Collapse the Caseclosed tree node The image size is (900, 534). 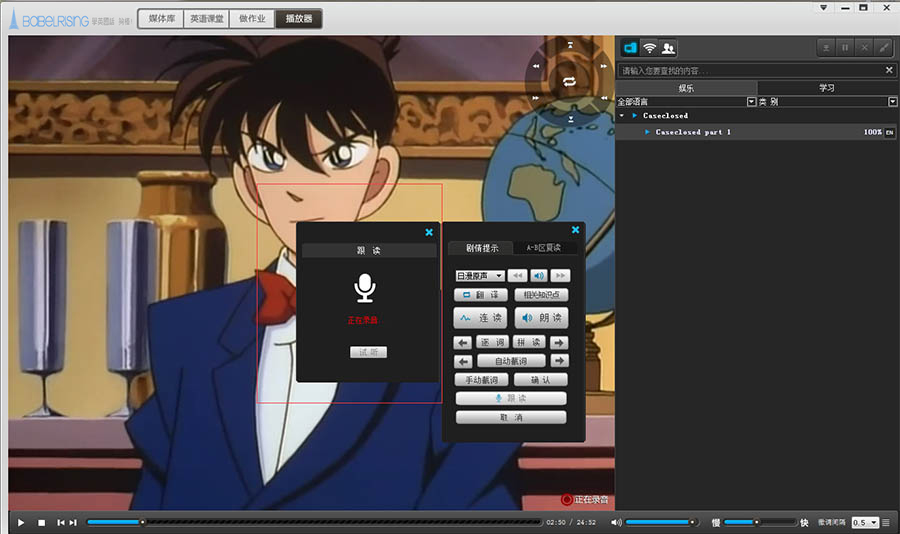pyautogui.click(x=622, y=115)
